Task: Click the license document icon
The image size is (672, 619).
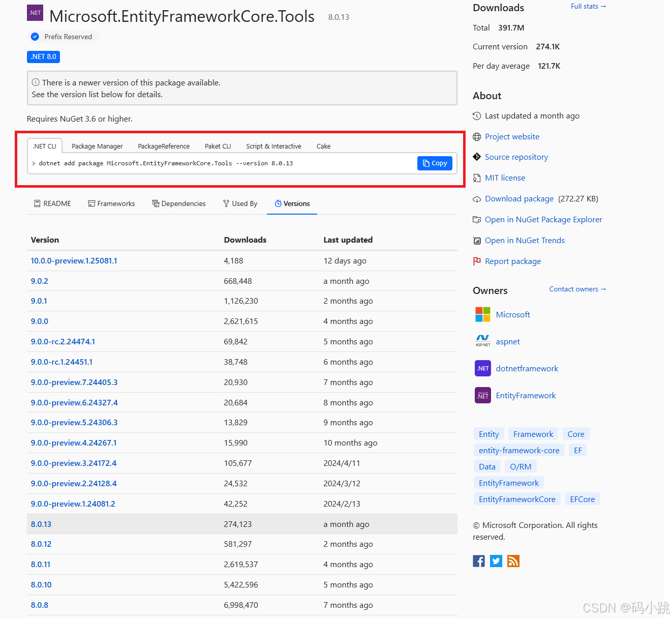Action: tap(477, 178)
